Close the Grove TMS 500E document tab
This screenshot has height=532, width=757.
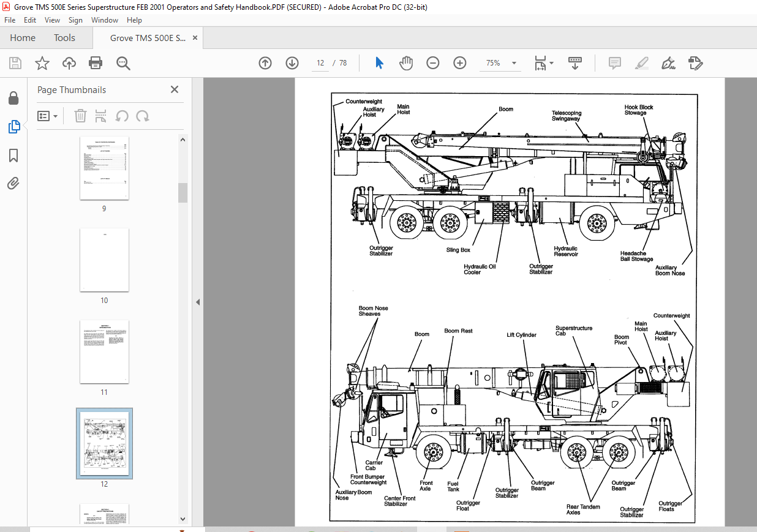[x=195, y=38]
